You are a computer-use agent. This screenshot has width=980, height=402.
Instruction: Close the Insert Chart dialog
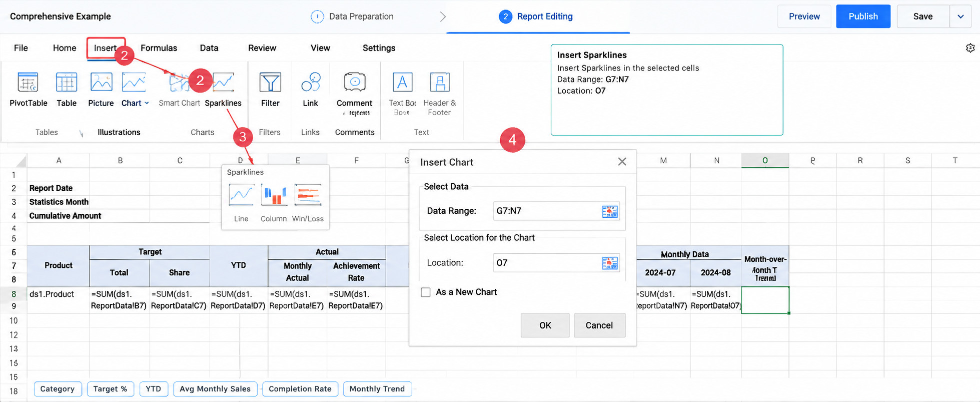[622, 162]
